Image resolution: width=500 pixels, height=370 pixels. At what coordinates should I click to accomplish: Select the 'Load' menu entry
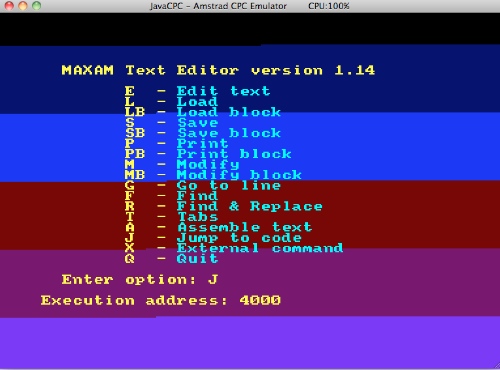pos(197,102)
